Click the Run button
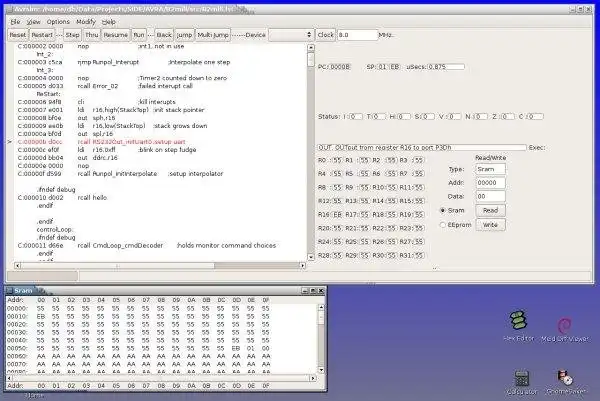 pos(139,35)
